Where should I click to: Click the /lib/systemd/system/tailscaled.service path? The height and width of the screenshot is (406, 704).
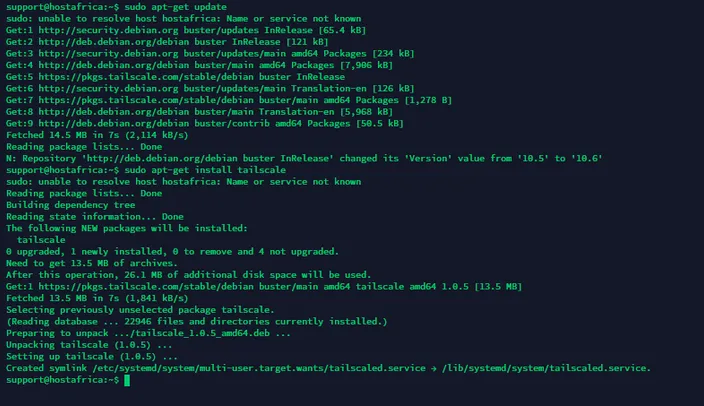(x=546, y=368)
